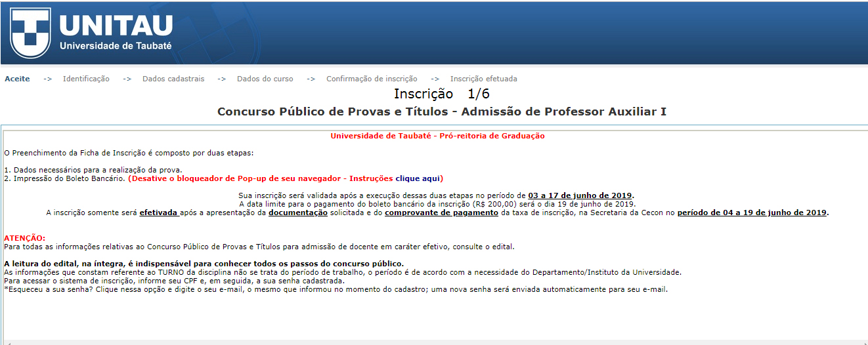Click the line starting '*Esqueceu a sua senha?'

tap(336, 289)
